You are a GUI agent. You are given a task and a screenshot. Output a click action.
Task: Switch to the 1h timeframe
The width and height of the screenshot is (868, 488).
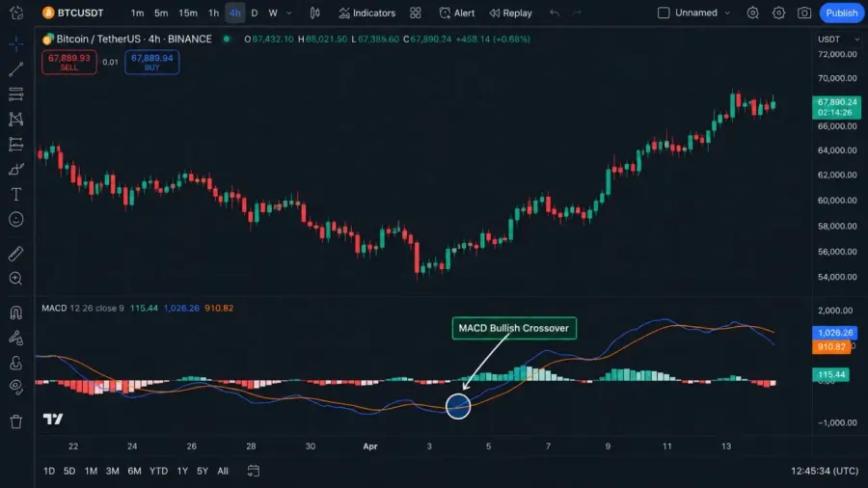[x=213, y=13]
